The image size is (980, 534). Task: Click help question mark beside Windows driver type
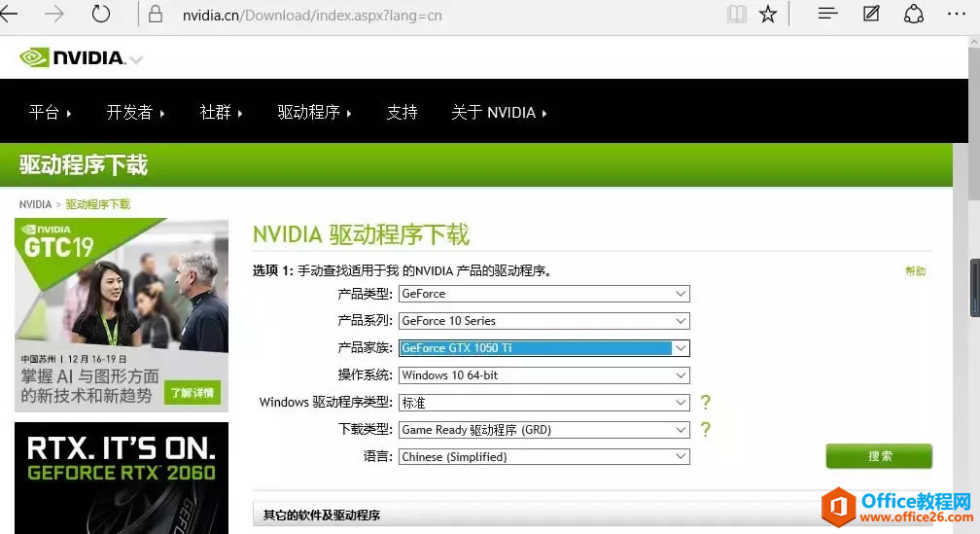[705, 402]
